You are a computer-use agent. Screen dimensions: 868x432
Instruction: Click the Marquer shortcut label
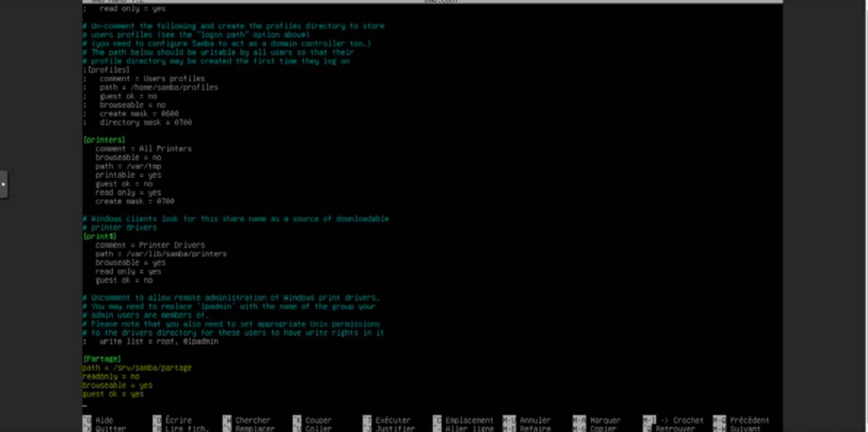pyautogui.click(x=605, y=420)
